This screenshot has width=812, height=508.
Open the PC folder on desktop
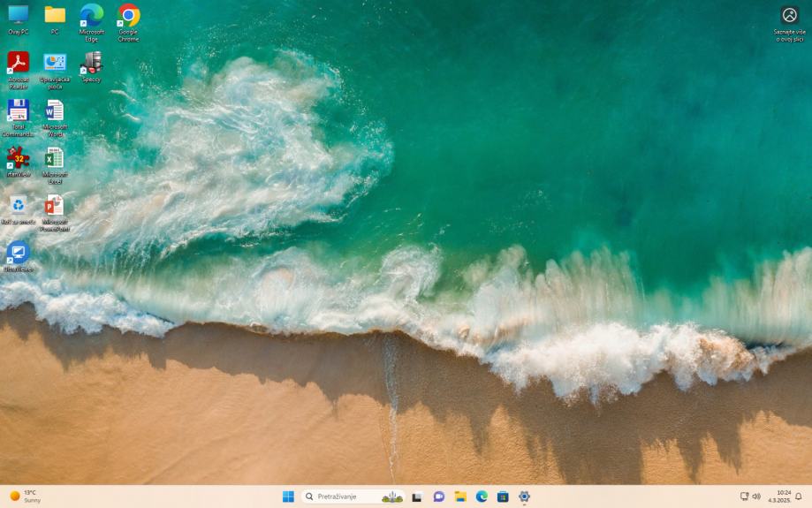55,19
